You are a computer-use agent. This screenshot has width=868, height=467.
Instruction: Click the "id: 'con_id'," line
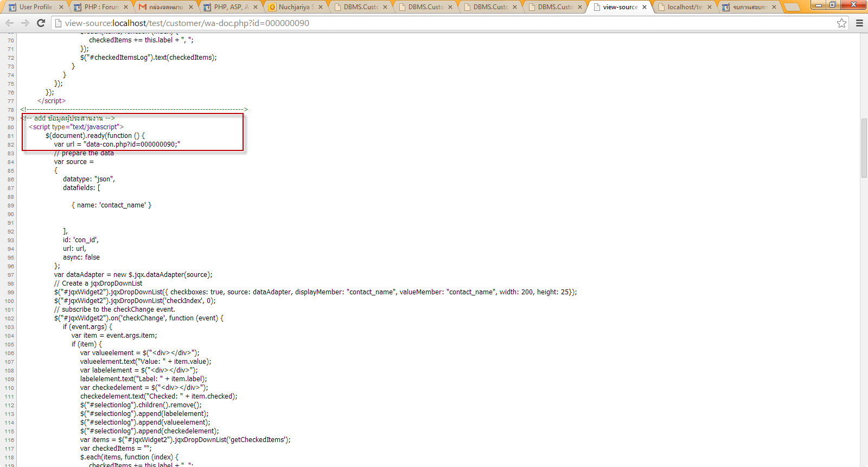pos(81,240)
